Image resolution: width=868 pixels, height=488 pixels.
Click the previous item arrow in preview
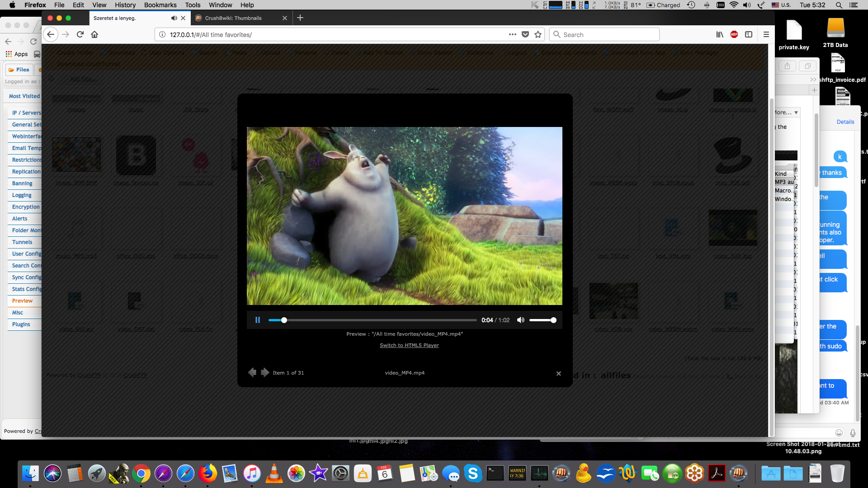point(252,372)
